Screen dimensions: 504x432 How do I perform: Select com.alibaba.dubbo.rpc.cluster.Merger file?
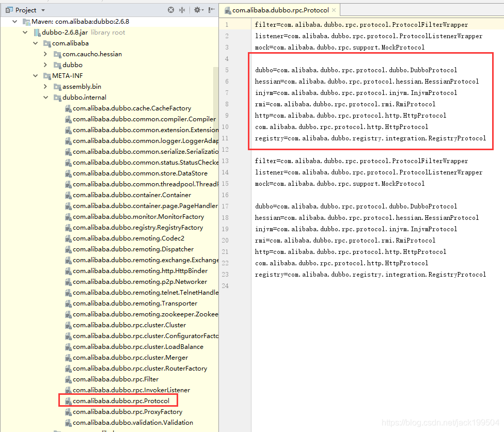pos(130,358)
